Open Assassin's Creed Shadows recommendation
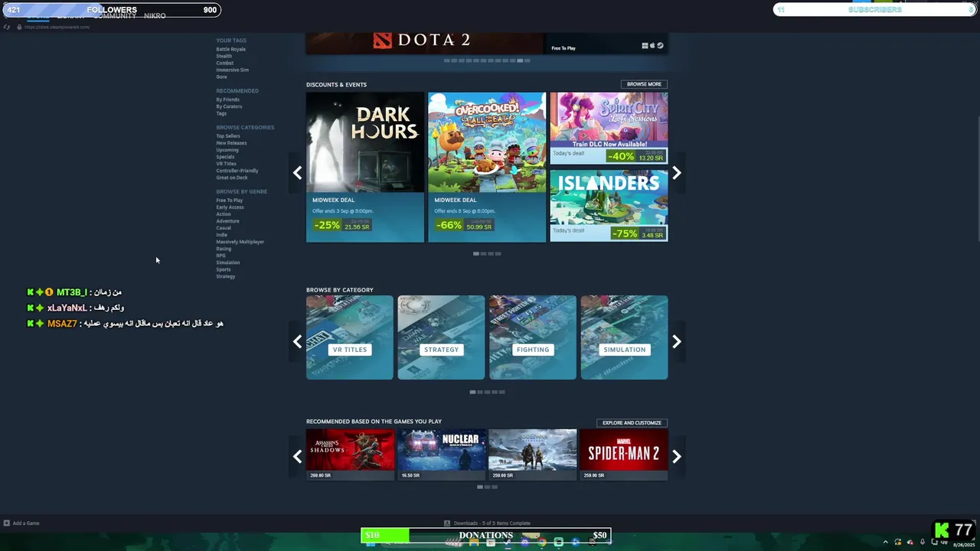This screenshot has height=551, width=980. pyautogui.click(x=350, y=455)
